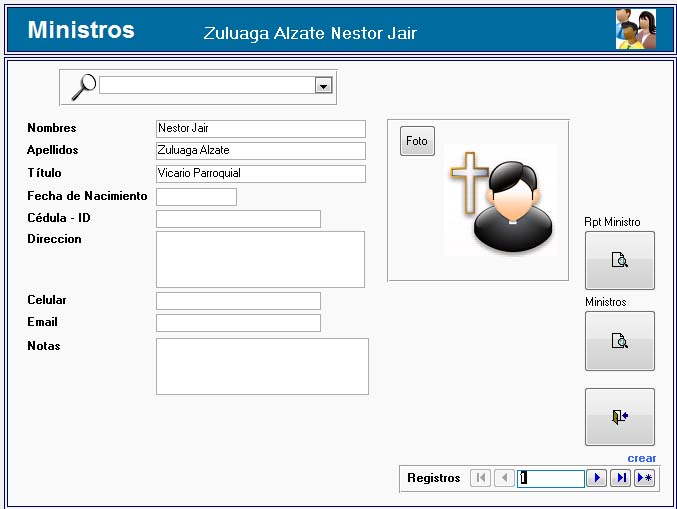Image resolution: width=677 pixels, height=509 pixels.
Task: Go to the previous record
Action: (x=504, y=478)
